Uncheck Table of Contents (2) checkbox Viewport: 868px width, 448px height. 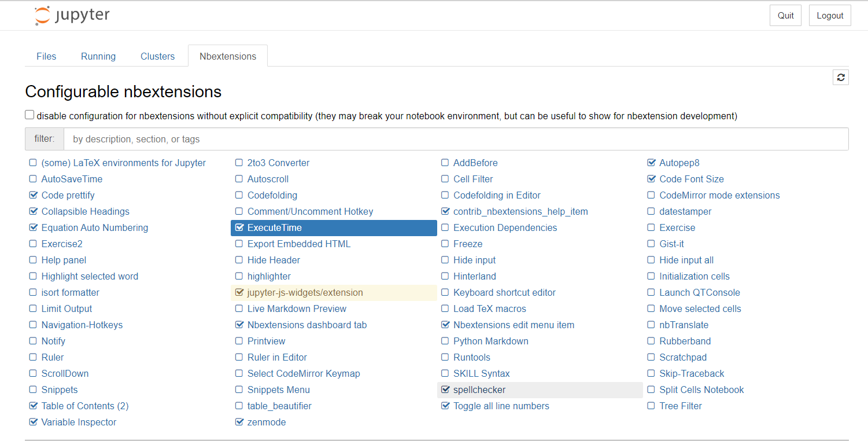pyautogui.click(x=33, y=406)
